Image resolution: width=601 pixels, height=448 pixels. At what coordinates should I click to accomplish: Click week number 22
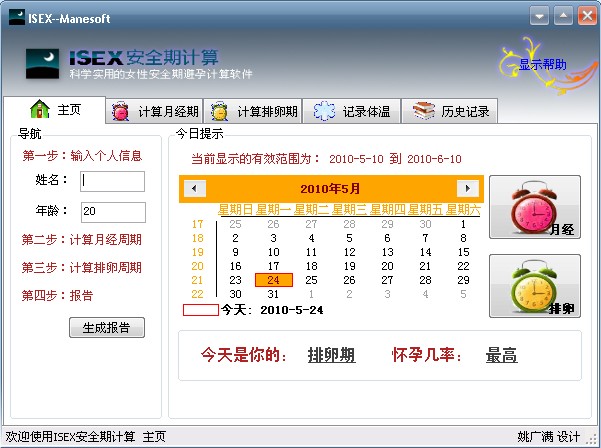[x=197, y=294]
